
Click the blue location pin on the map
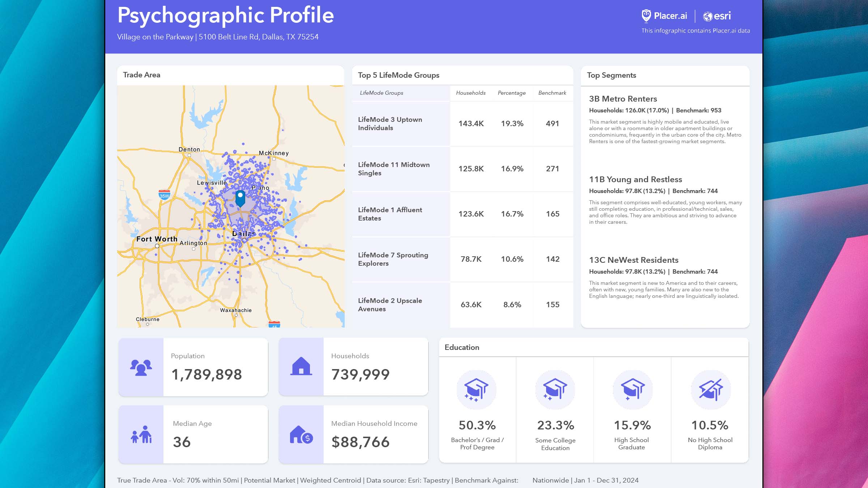click(x=240, y=198)
